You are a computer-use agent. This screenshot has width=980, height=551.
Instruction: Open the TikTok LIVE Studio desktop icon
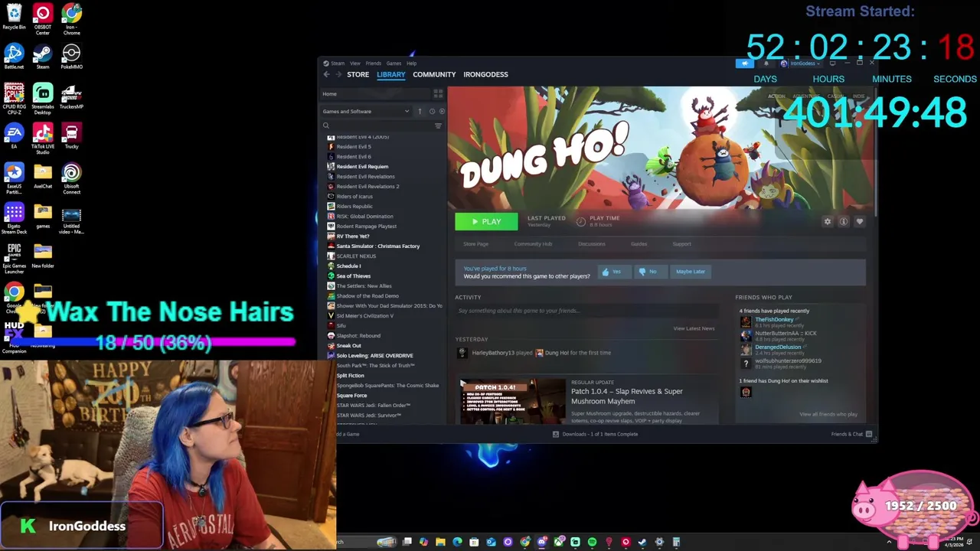tap(43, 139)
